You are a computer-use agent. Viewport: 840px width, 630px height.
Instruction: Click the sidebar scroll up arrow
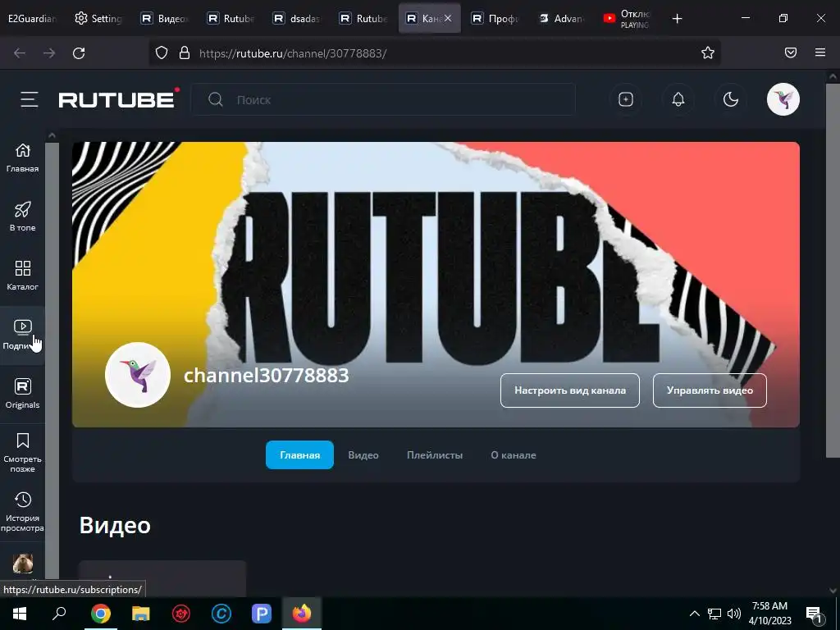[52, 136]
